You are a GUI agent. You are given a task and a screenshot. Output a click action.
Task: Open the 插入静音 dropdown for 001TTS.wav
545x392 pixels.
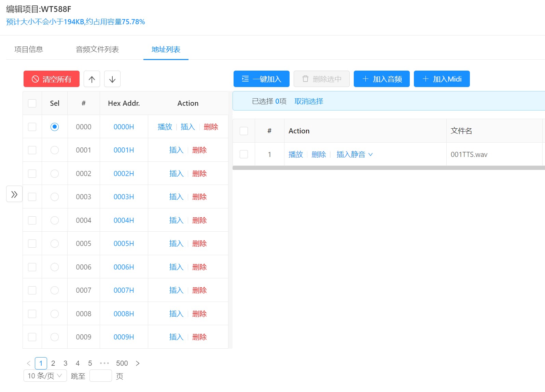pyautogui.click(x=354, y=155)
